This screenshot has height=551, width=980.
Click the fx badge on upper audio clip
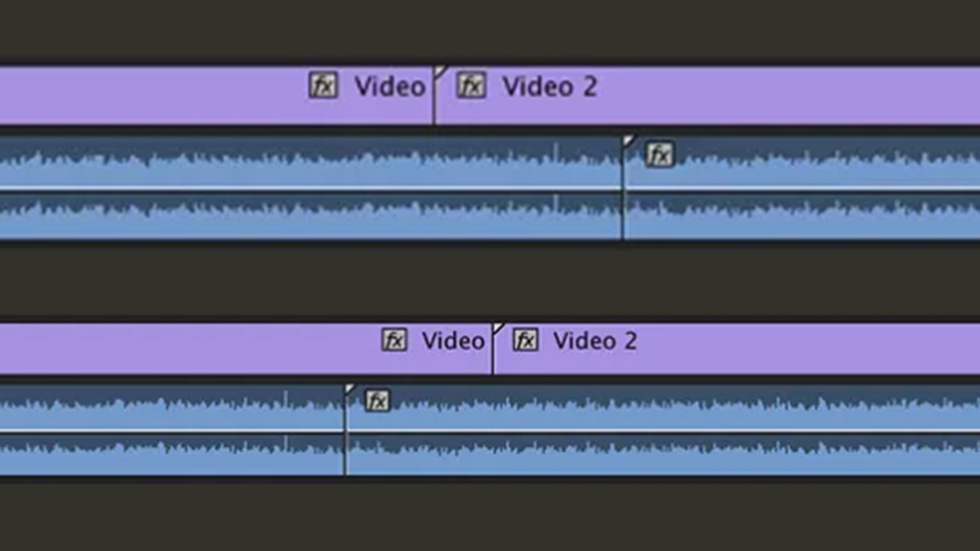tap(660, 155)
